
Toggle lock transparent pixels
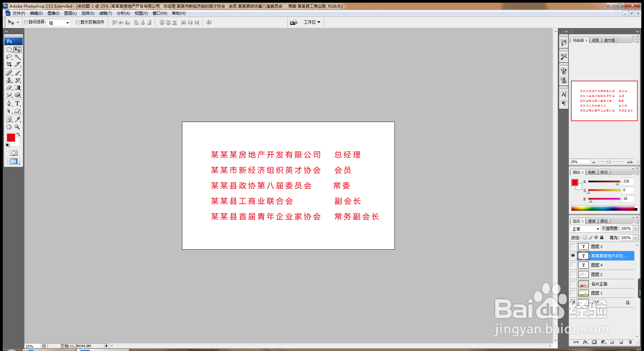coord(584,237)
